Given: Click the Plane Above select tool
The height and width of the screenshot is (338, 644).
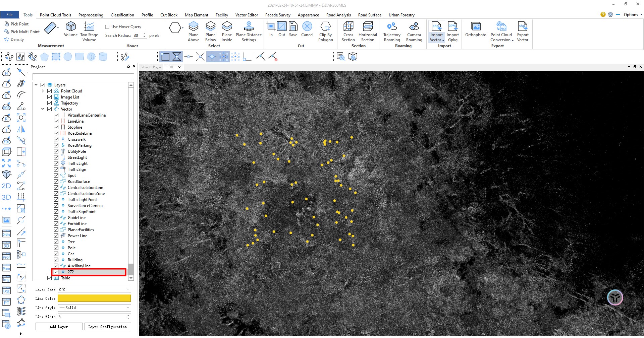Looking at the screenshot, I should [x=194, y=31].
